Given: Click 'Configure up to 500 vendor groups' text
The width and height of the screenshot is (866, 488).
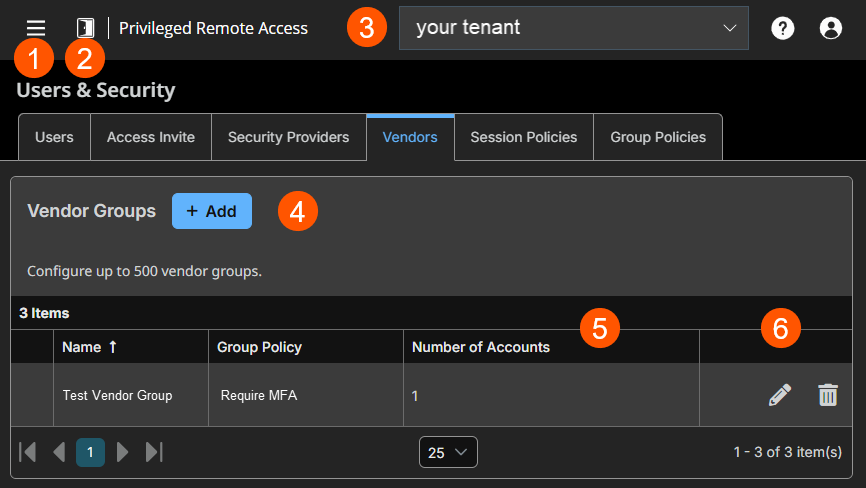Looking at the screenshot, I should pos(144,271).
